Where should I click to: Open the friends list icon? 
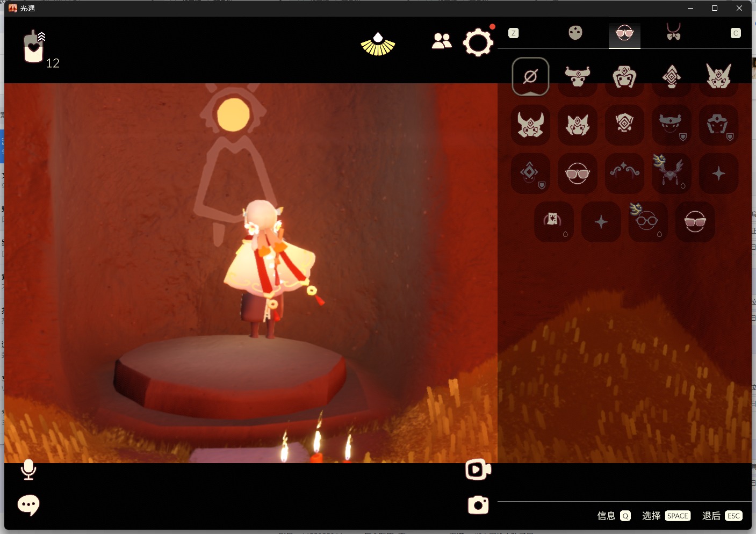click(x=442, y=41)
